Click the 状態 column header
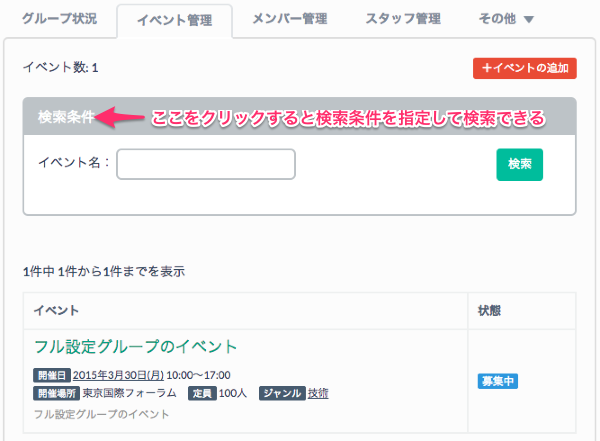The height and width of the screenshot is (441, 600). click(x=491, y=311)
